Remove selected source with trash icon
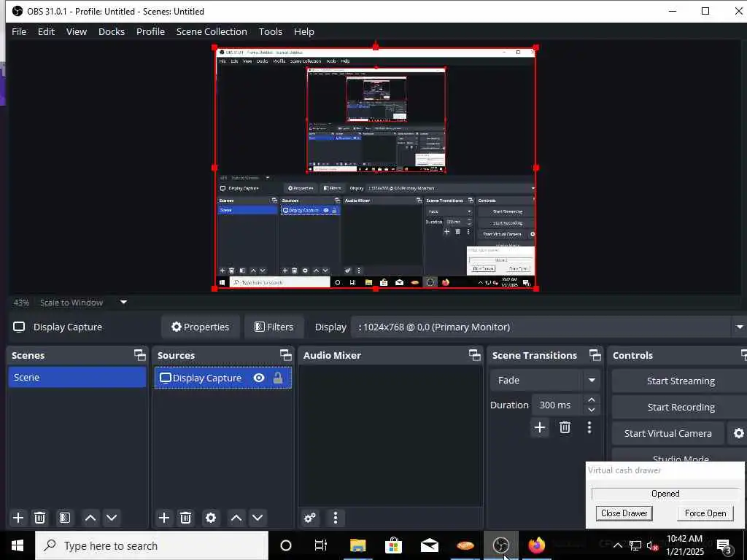The image size is (747, 560). 185,518
